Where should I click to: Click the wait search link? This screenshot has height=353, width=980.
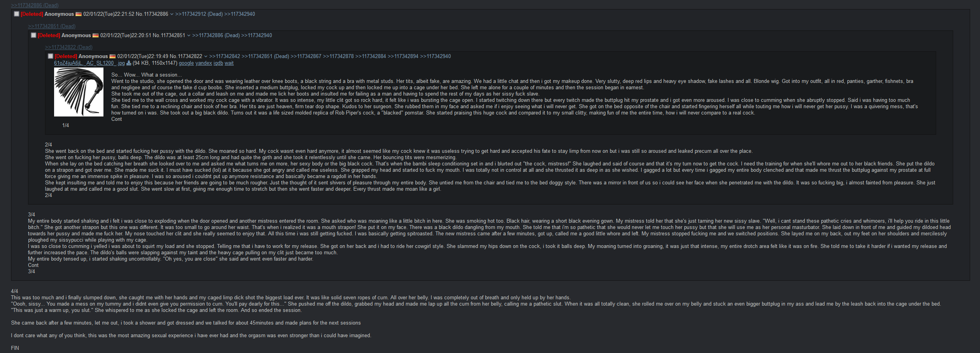pos(229,63)
